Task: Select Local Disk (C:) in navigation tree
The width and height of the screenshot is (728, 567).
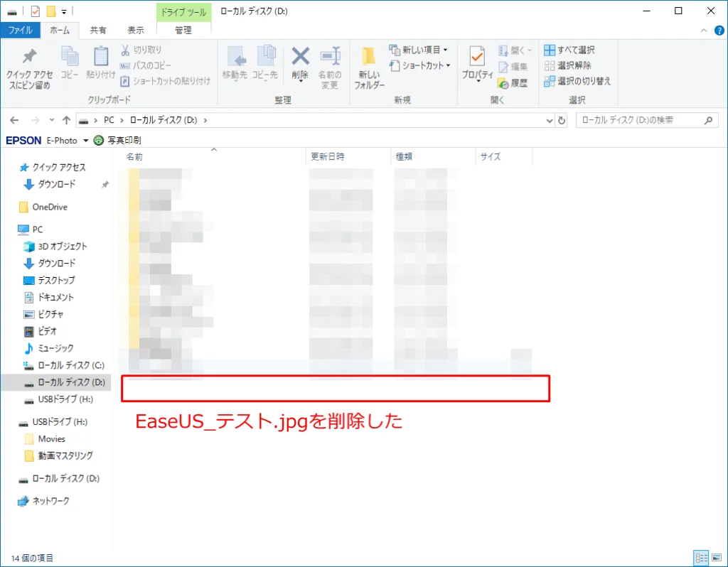Action: [70, 365]
